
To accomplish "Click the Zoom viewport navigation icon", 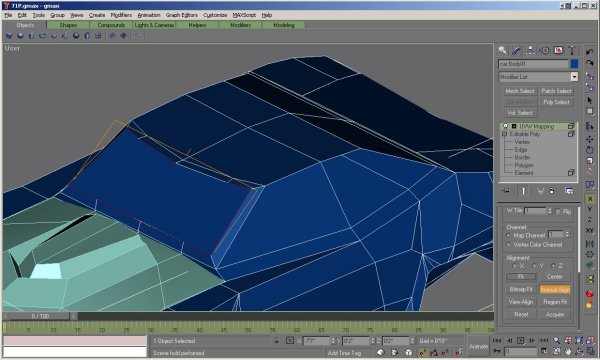I will [x=556, y=340].
